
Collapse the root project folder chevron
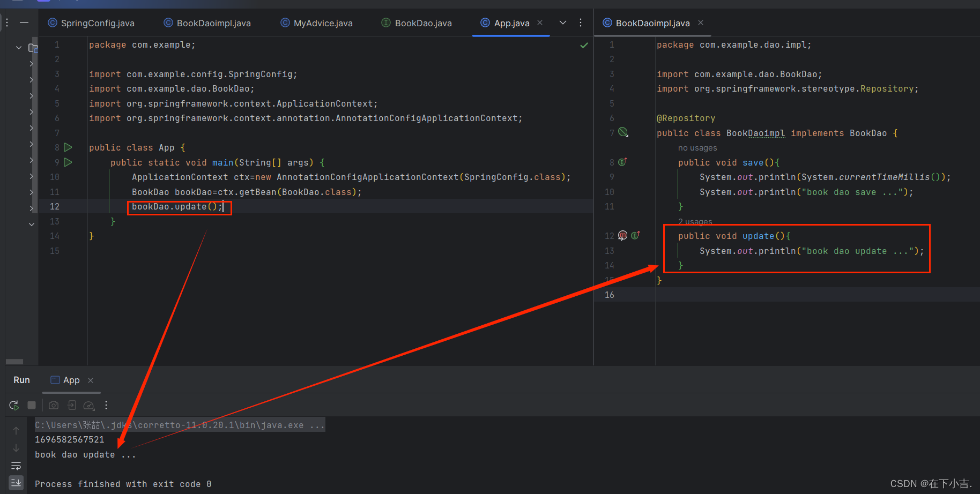pyautogui.click(x=19, y=48)
